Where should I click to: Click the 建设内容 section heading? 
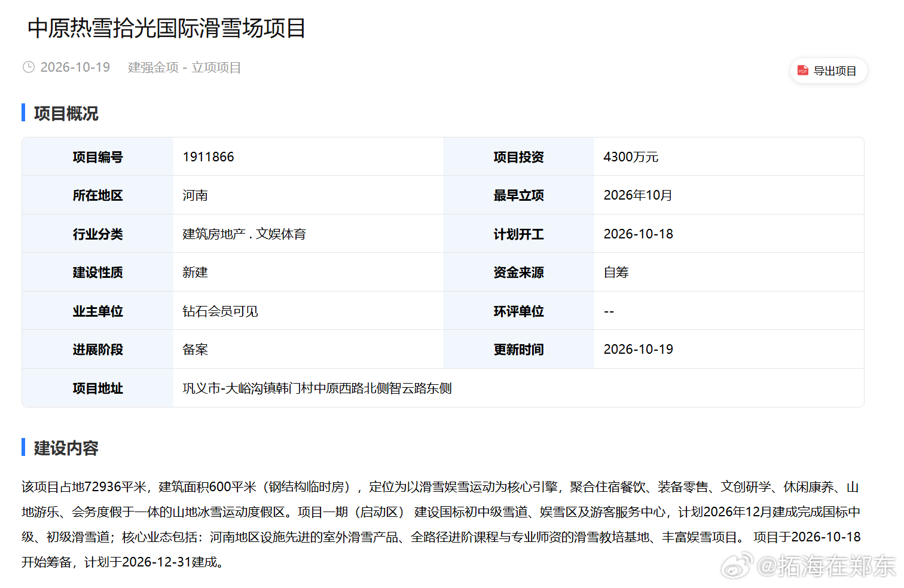[66, 448]
